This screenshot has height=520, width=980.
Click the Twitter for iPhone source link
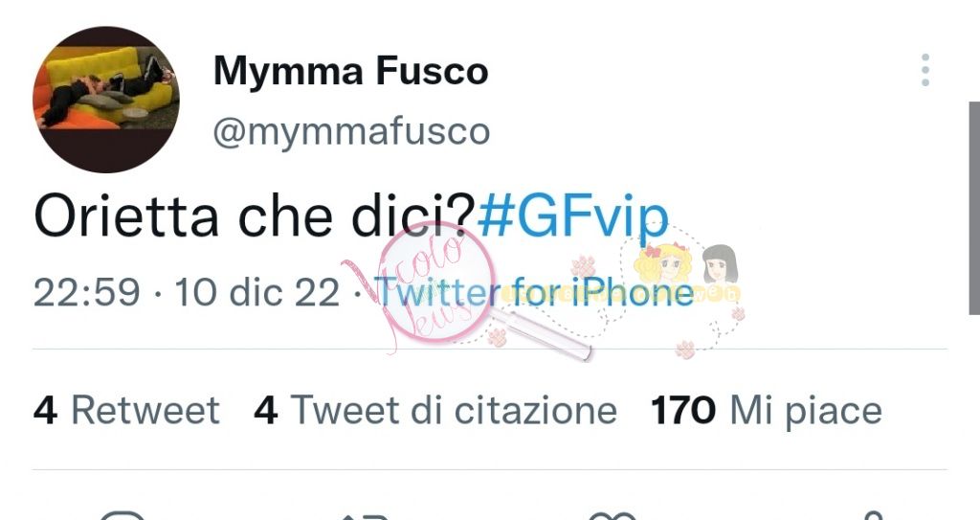click(x=536, y=292)
